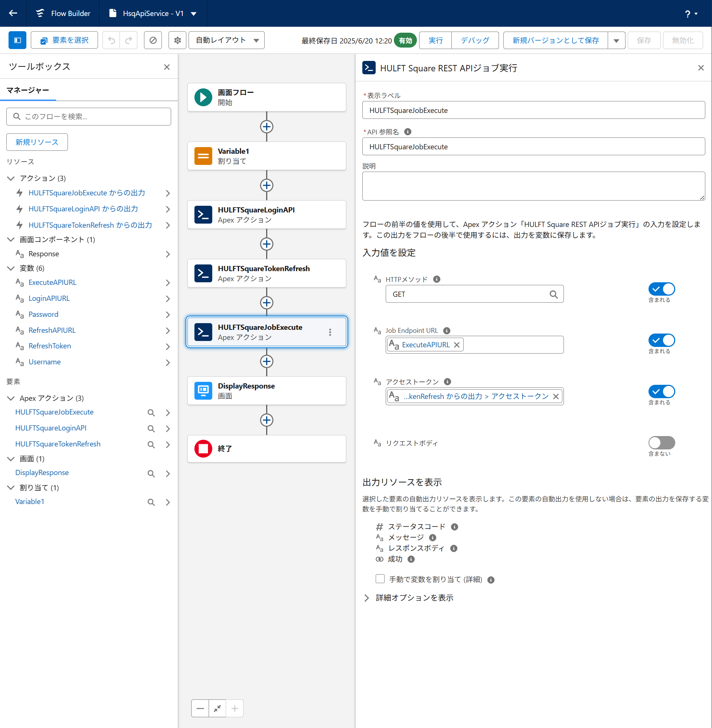
Task: Click the red 終了 end icon
Action: click(203, 449)
